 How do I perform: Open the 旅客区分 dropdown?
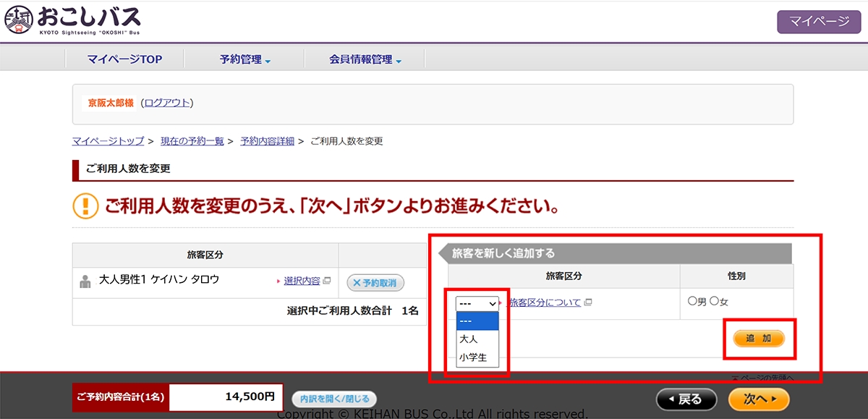coord(477,304)
